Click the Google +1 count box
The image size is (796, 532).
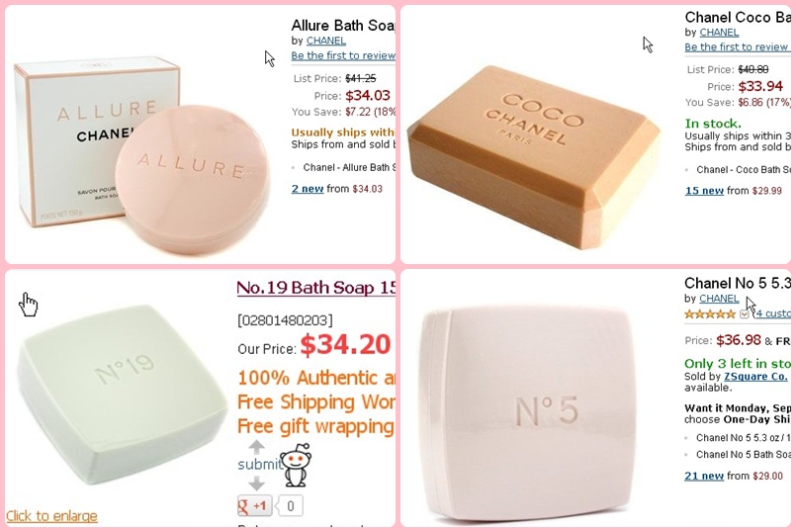(291, 505)
